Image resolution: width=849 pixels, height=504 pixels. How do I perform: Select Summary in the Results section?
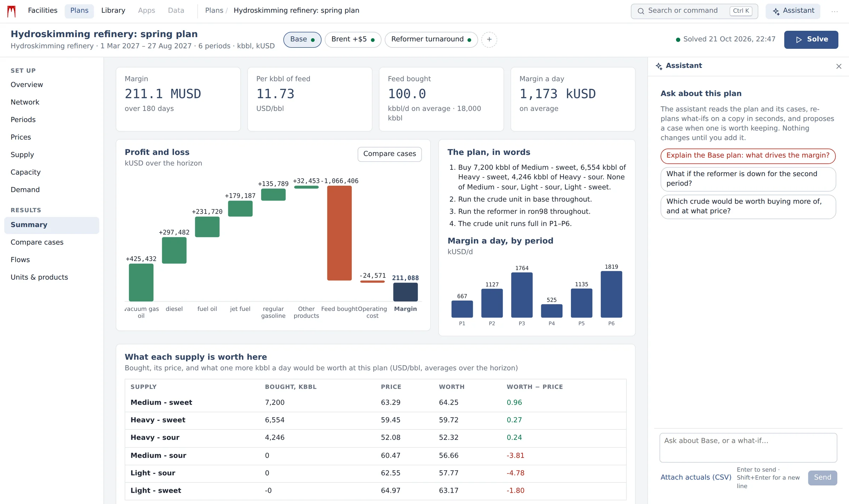point(52,225)
